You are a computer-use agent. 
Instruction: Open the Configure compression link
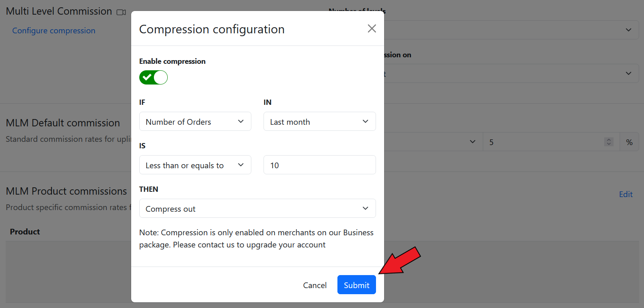pyautogui.click(x=54, y=31)
